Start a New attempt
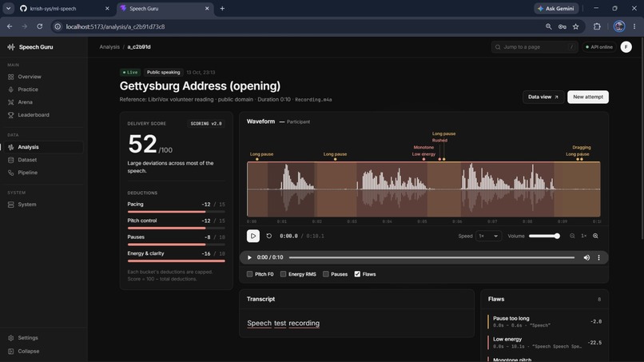 click(588, 97)
